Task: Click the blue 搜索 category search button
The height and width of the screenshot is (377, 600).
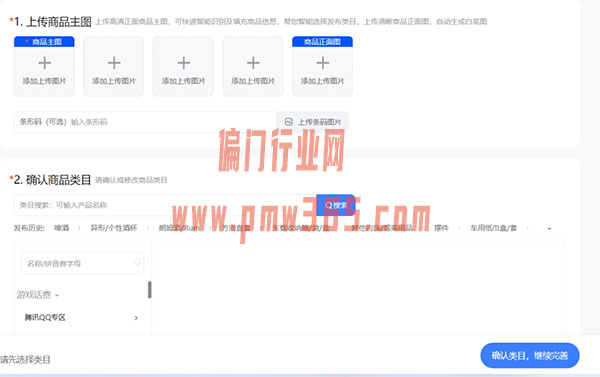Action: 336,205
